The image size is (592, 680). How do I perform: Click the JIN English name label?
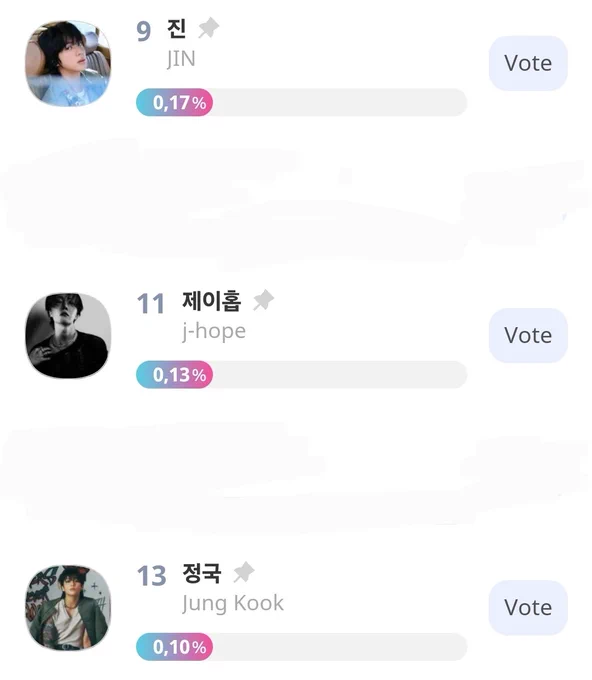181,59
